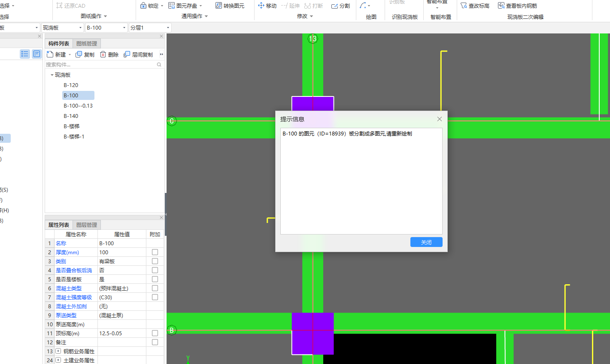The image size is (610, 364).
Task: Click the 识别现浇板 ribbon group label
Action: [x=405, y=17]
